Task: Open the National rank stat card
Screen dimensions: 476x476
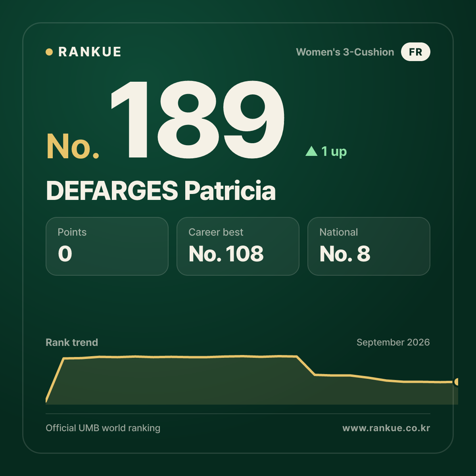Action: pos(369,246)
